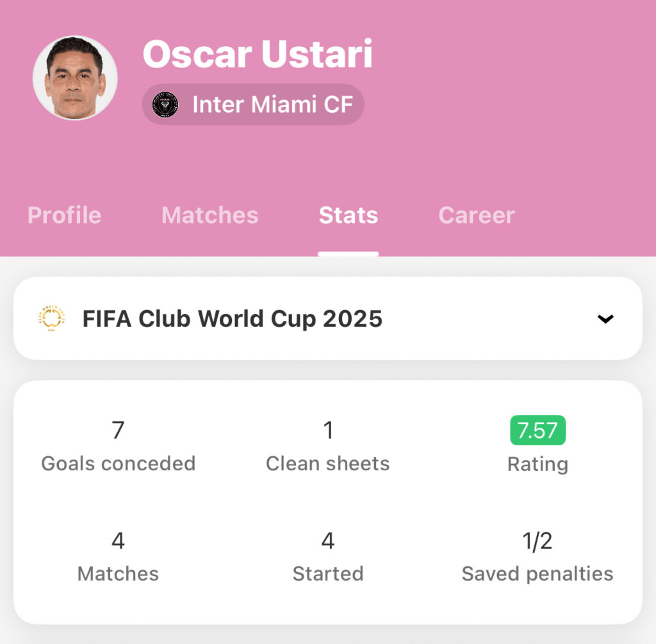Open the Career tab

point(477,215)
